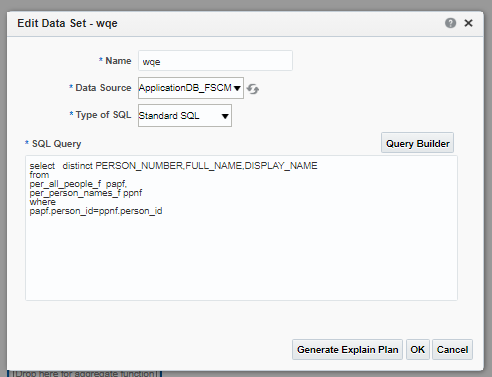This screenshot has height=377, width=492.
Task: Click the 'SQL Query' label
Action: pyautogui.click(x=56, y=144)
